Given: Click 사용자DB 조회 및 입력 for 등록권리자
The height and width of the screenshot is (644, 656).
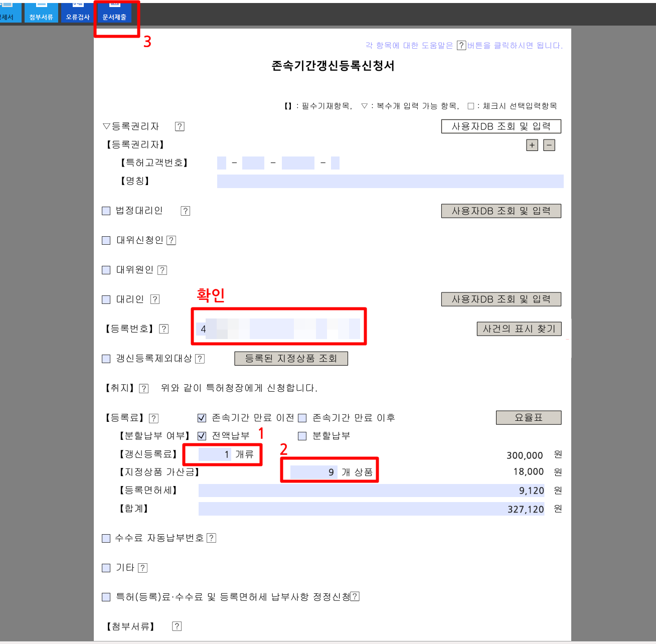Looking at the screenshot, I should tap(501, 126).
